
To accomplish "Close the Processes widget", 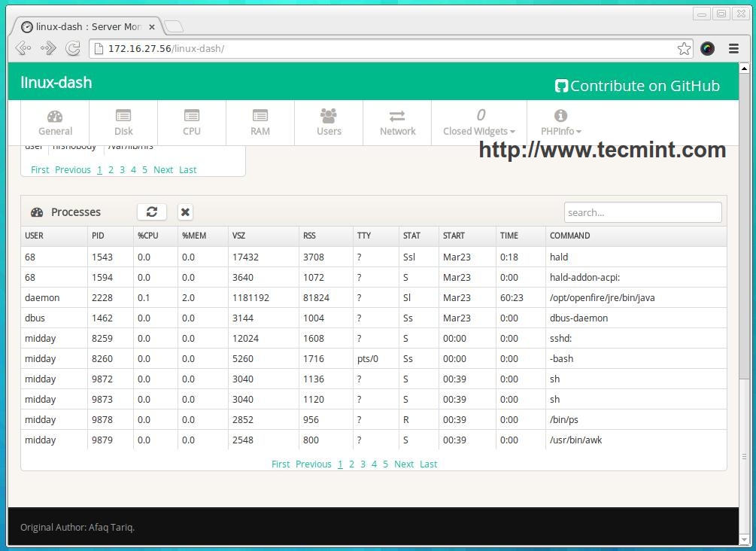I will (185, 212).
